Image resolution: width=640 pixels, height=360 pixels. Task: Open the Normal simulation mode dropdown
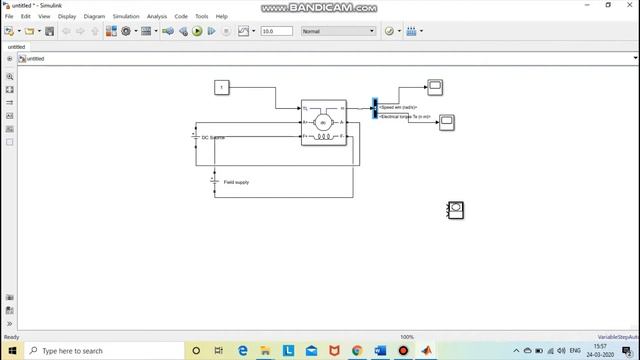tap(338, 31)
